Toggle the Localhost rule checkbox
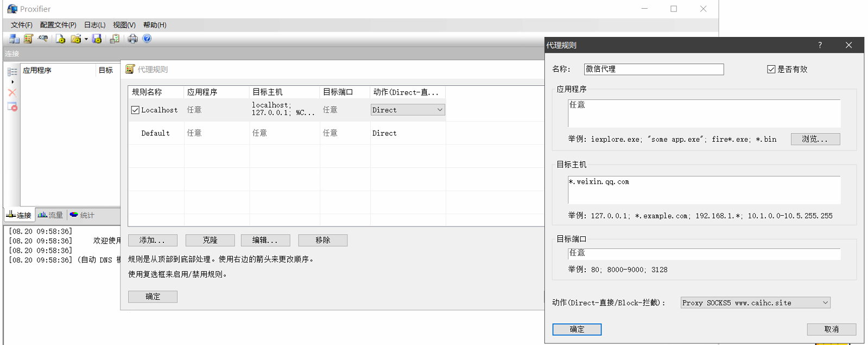The width and height of the screenshot is (868, 345). pos(135,110)
